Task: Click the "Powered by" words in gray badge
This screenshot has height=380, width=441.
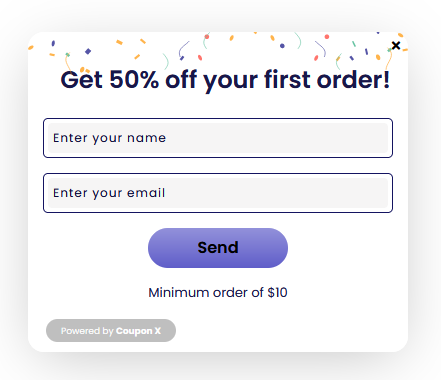Action: pyautogui.click(x=87, y=331)
